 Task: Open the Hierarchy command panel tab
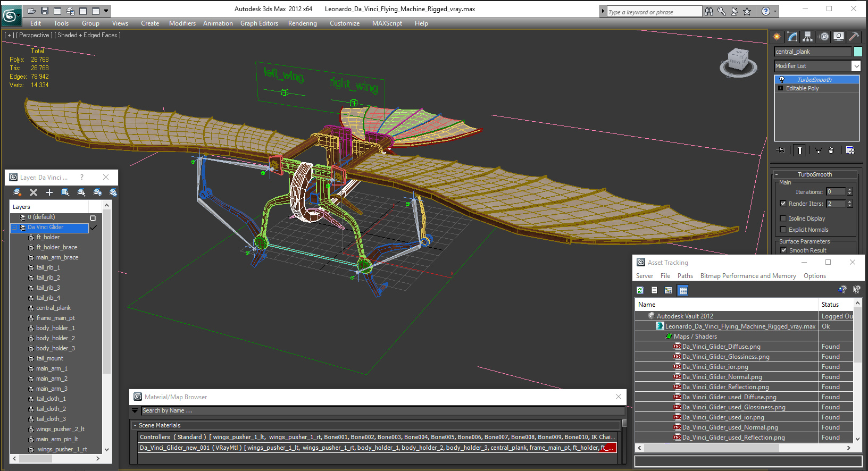point(808,37)
